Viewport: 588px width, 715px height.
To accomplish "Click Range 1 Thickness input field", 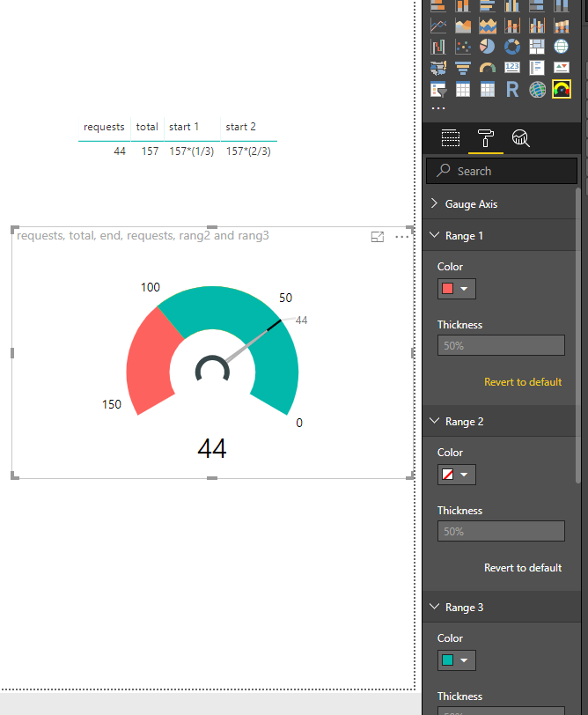I will [x=501, y=346].
